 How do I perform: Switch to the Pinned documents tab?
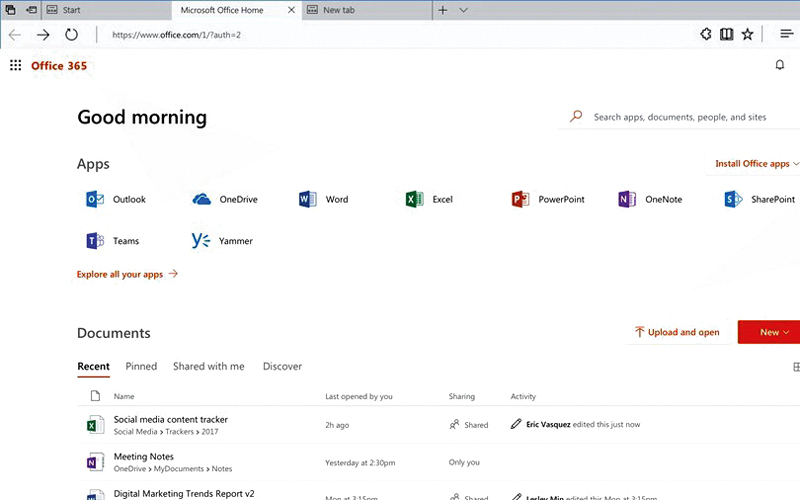click(x=141, y=366)
